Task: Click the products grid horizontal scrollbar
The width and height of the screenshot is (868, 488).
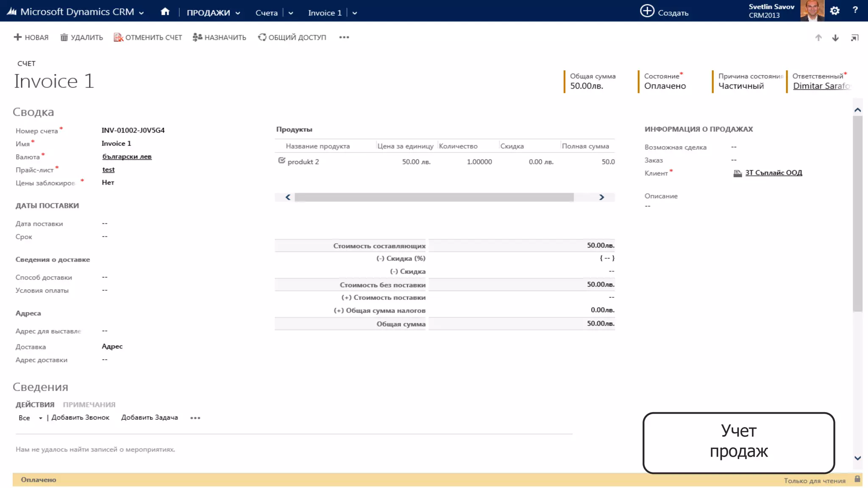Action: pos(434,197)
